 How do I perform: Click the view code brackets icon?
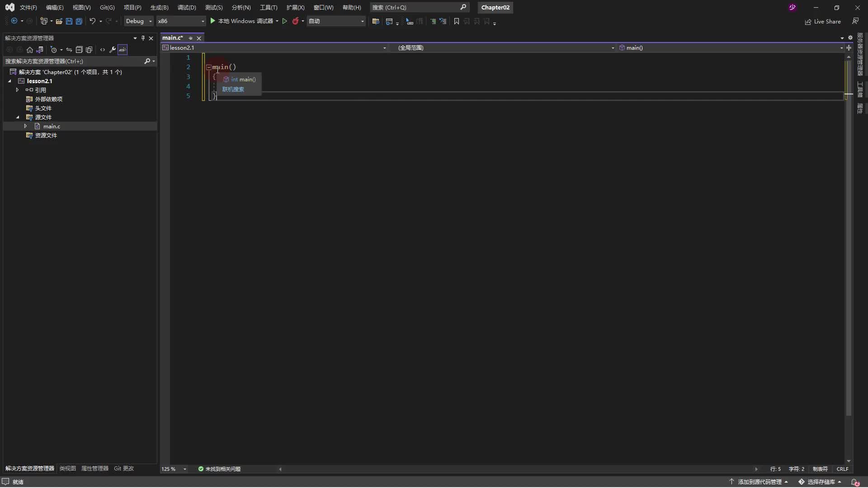pos(103,50)
